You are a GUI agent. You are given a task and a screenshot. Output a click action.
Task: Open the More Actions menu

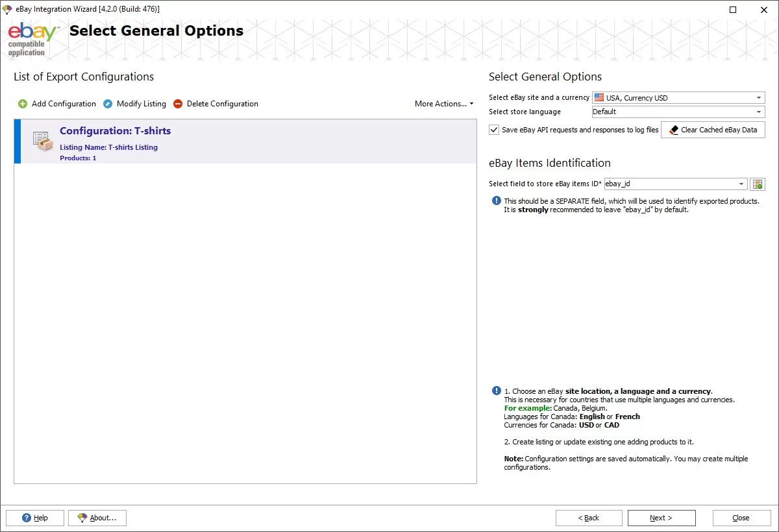click(x=444, y=103)
